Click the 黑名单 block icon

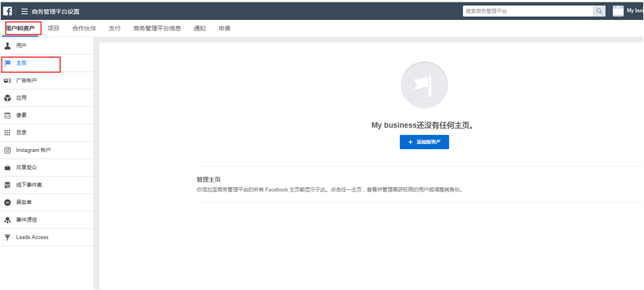coord(7,202)
